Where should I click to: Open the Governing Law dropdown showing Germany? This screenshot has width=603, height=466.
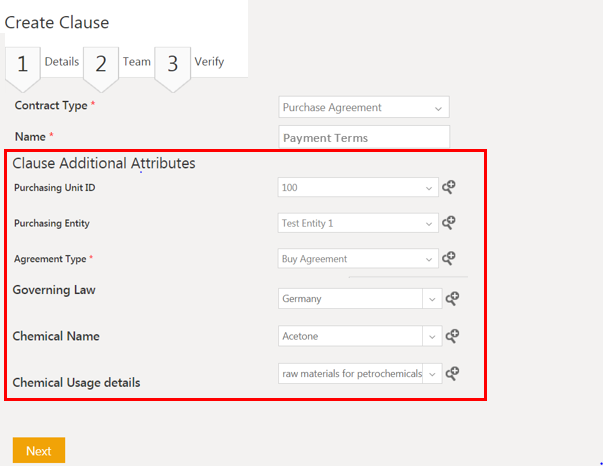coord(360,298)
